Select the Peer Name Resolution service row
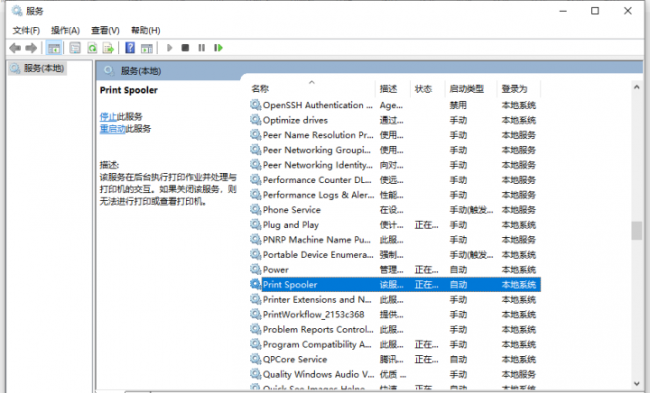This screenshot has width=650, height=393. point(395,135)
